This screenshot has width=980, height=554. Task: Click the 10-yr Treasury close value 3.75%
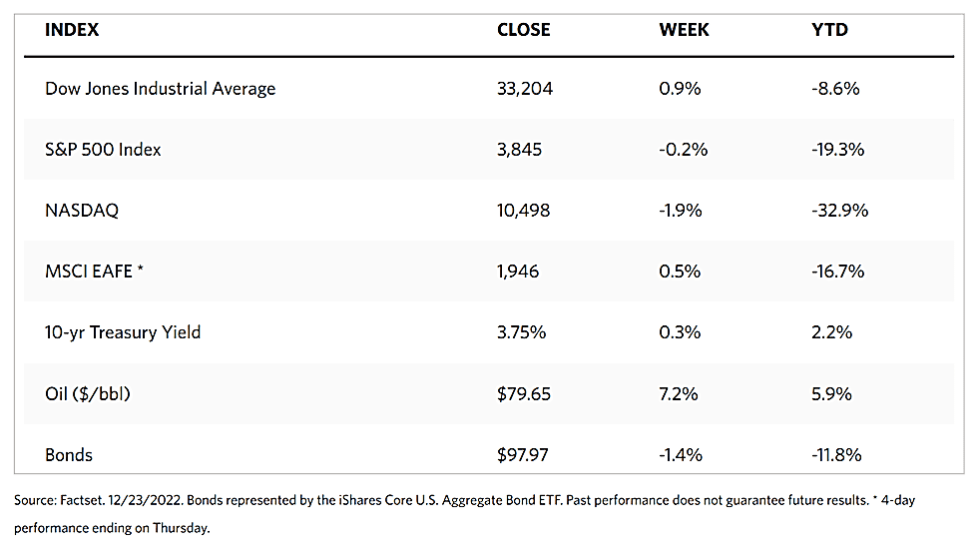(521, 332)
